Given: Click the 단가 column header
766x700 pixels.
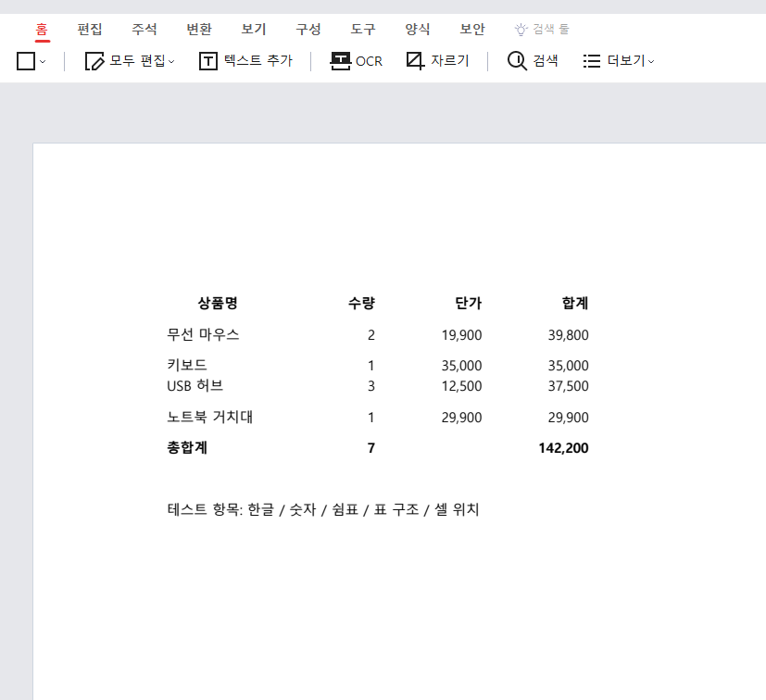Looking at the screenshot, I should click(468, 304).
